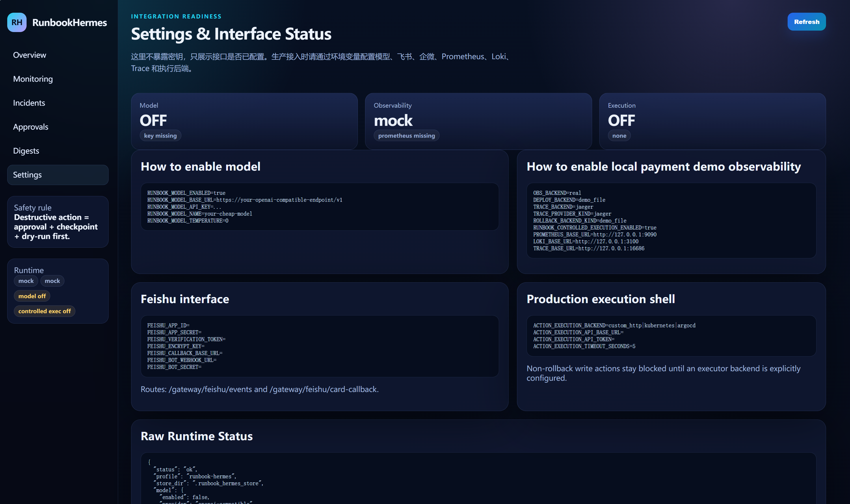This screenshot has height=504, width=850.
Task: Click the 'Raw Runtime Status' heading
Action: tap(197, 436)
